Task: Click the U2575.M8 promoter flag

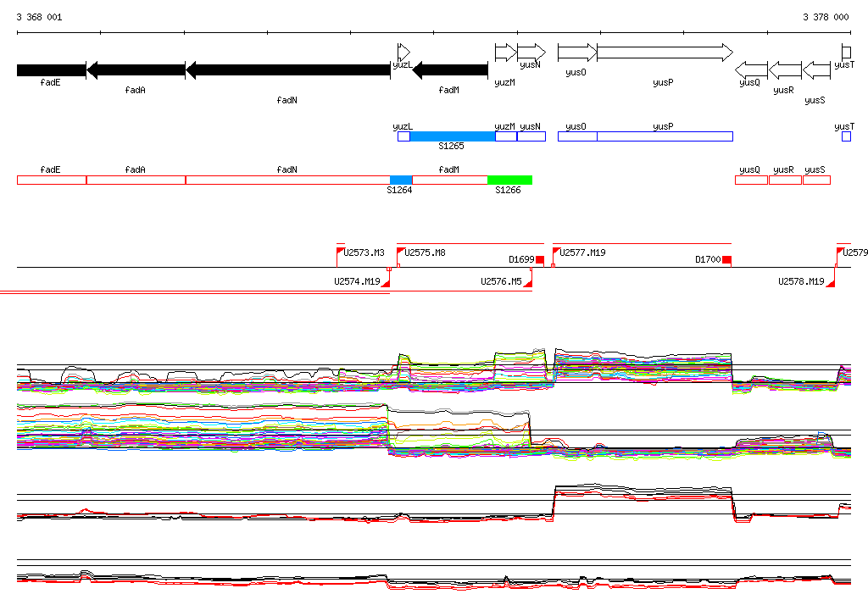Action: point(401,252)
